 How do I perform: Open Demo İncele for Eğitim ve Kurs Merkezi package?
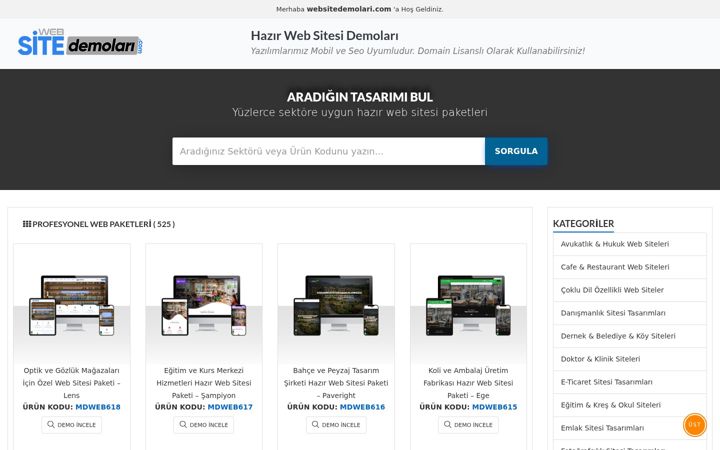coord(204,425)
